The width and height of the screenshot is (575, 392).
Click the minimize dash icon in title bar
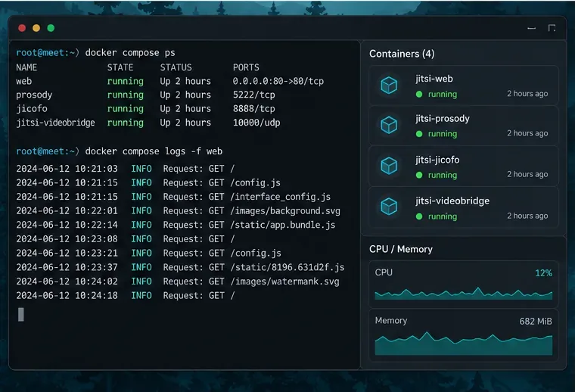[531, 28]
